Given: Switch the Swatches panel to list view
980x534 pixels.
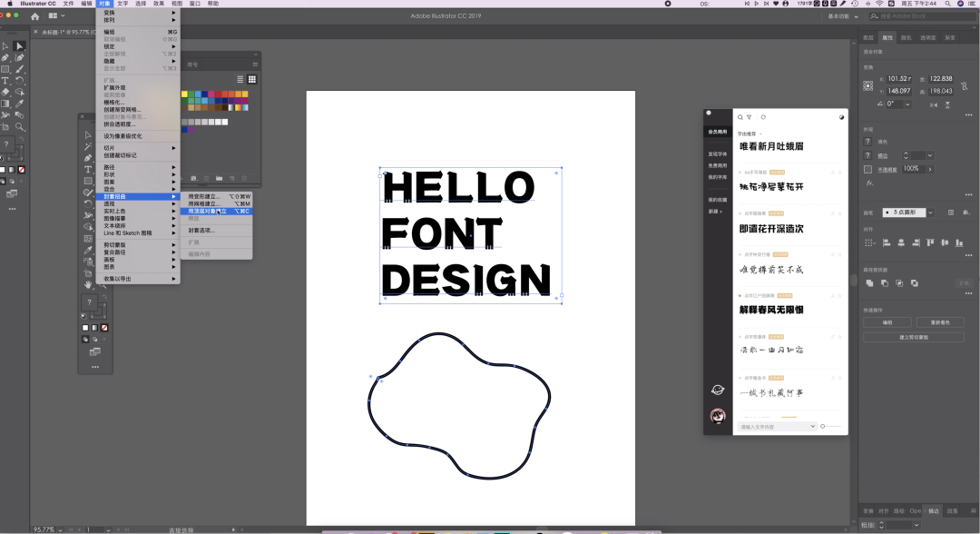Looking at the screenshot, I should 240,79.
